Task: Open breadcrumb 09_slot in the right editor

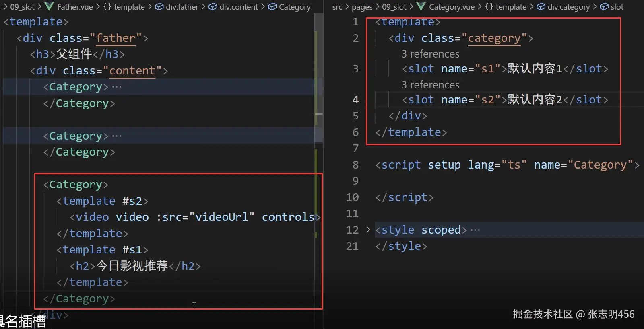Action: (394, 7)
